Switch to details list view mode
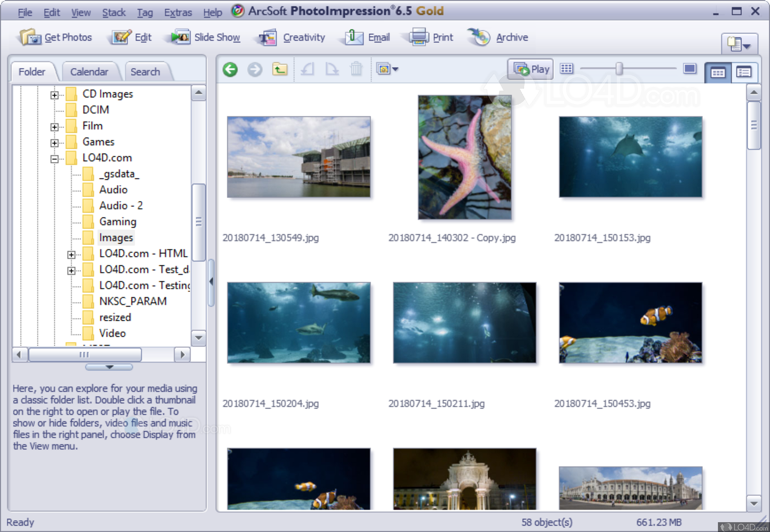The image size is (770, 532). [744, 73]
